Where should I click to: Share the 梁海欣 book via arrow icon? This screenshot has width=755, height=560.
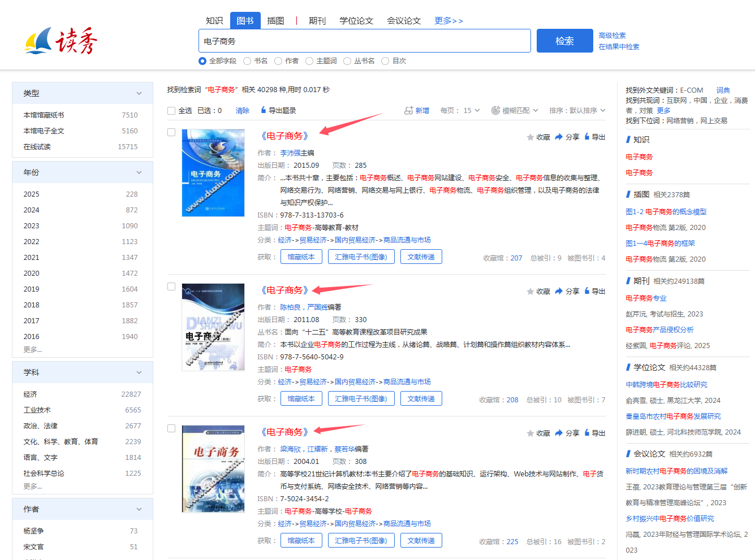point(559,433)
